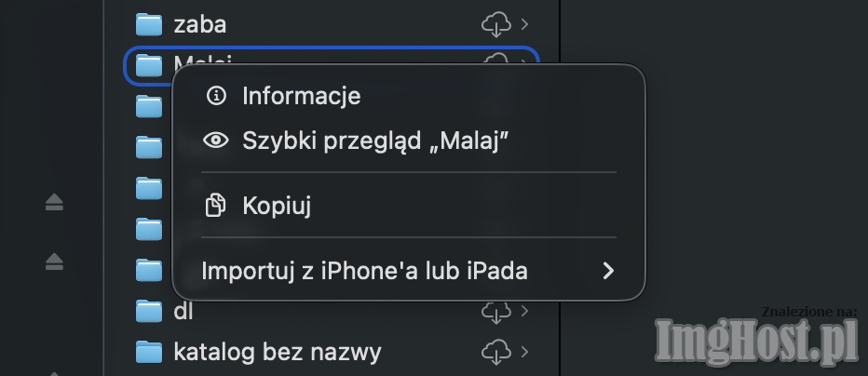Click the lower eject icon in sidebar
The width and height of the screenshot is (868, 376).
(x=54, y=262)
